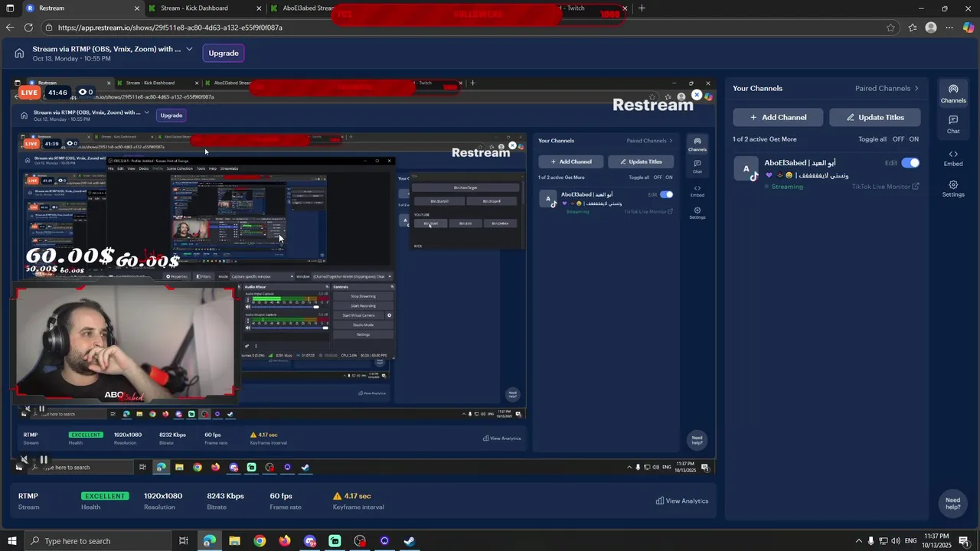Click the 8243 Kbps bitrate value
The height and width of the screenshot is (551, 980).
pyautogui.click(x=225, y=496)
